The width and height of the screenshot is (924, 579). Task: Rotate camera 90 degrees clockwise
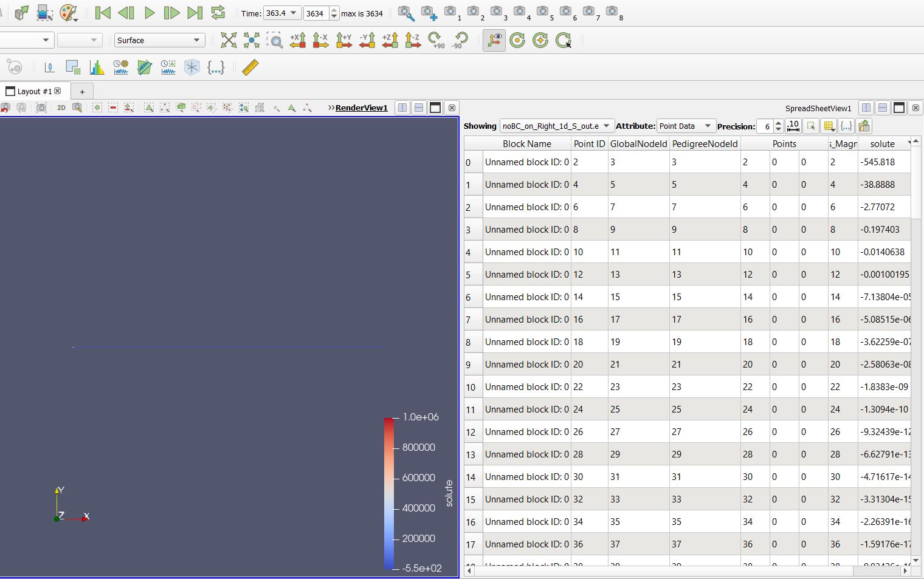435,40
